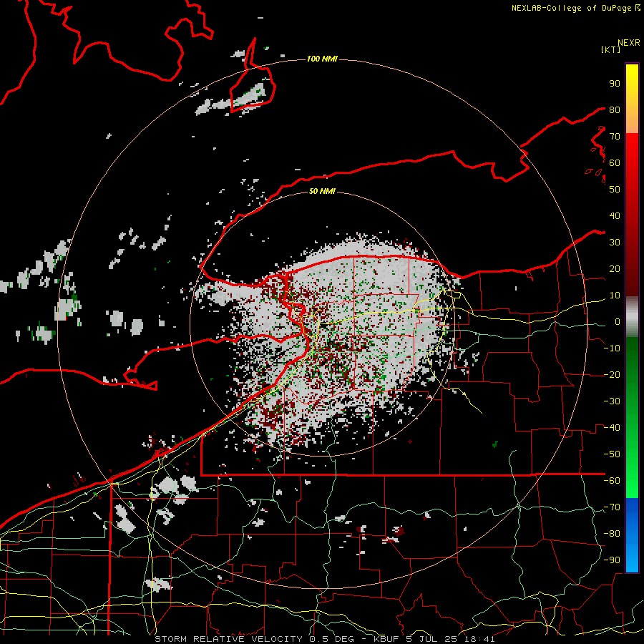Click the 90 value on velocity scale

click(x=615, y=84)
